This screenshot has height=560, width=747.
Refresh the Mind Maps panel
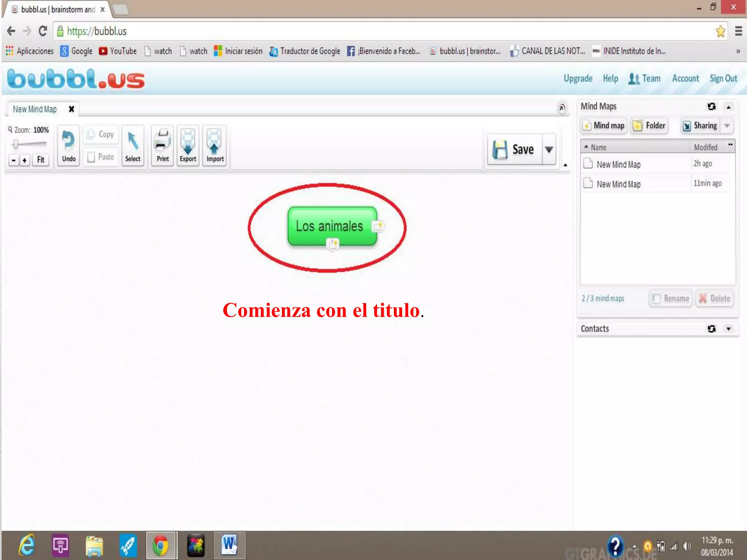(711, 106)
